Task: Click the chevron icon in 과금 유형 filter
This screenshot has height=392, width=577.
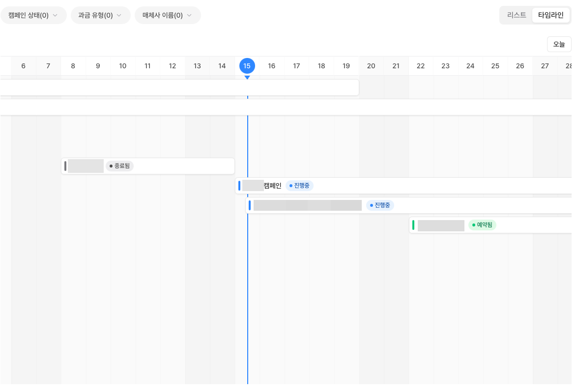Action: click(119, 15)
